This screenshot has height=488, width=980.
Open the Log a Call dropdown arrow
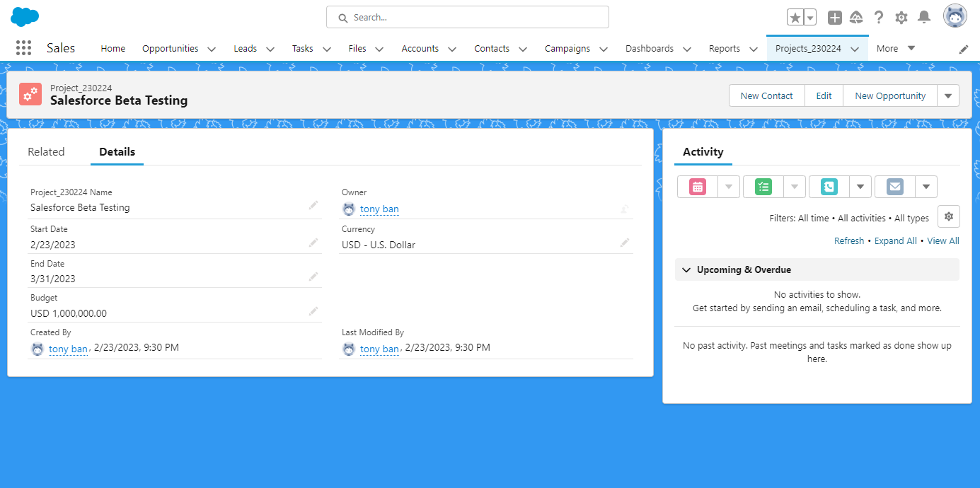860,187
